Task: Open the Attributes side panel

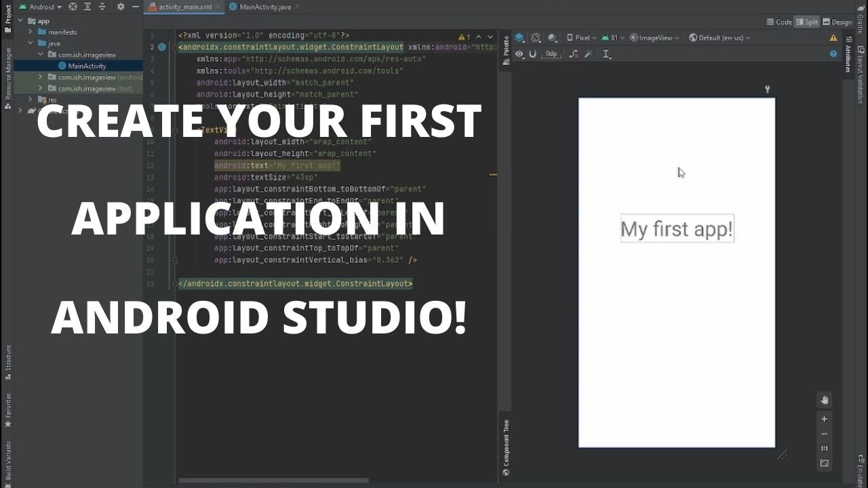Action: [x=847, y=54]
